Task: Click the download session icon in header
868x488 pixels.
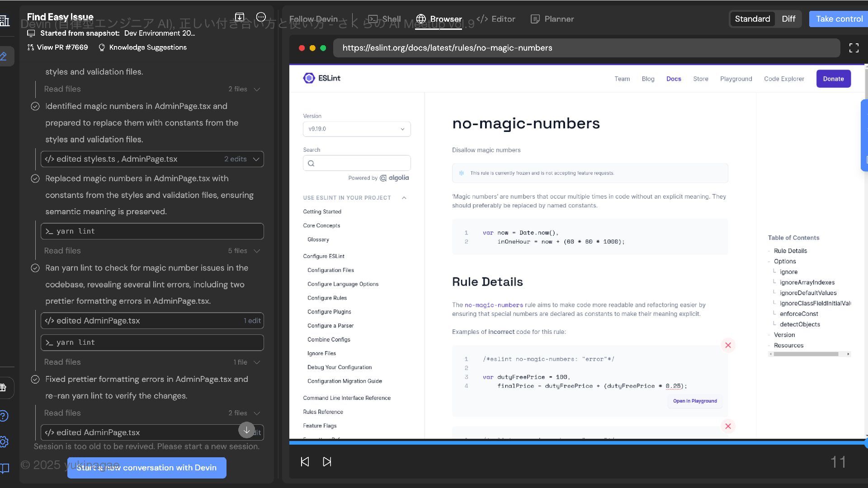Action: click(x=240, y=17)
